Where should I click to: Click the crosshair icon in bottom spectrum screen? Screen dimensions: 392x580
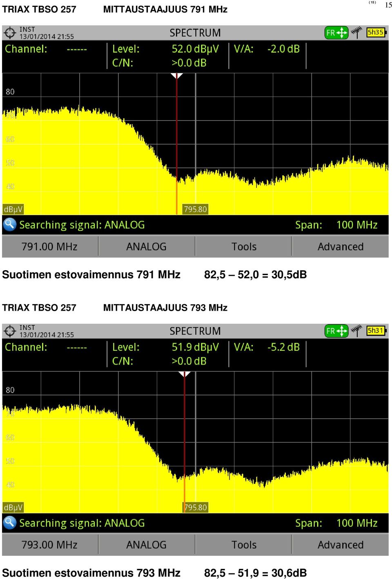tap(10, 331)
